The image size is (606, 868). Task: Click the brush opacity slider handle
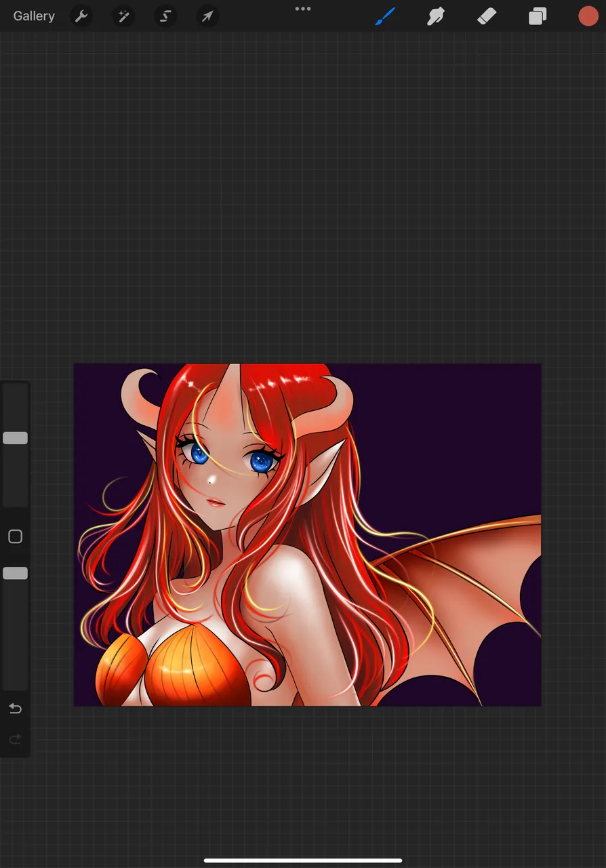(15, 574)
